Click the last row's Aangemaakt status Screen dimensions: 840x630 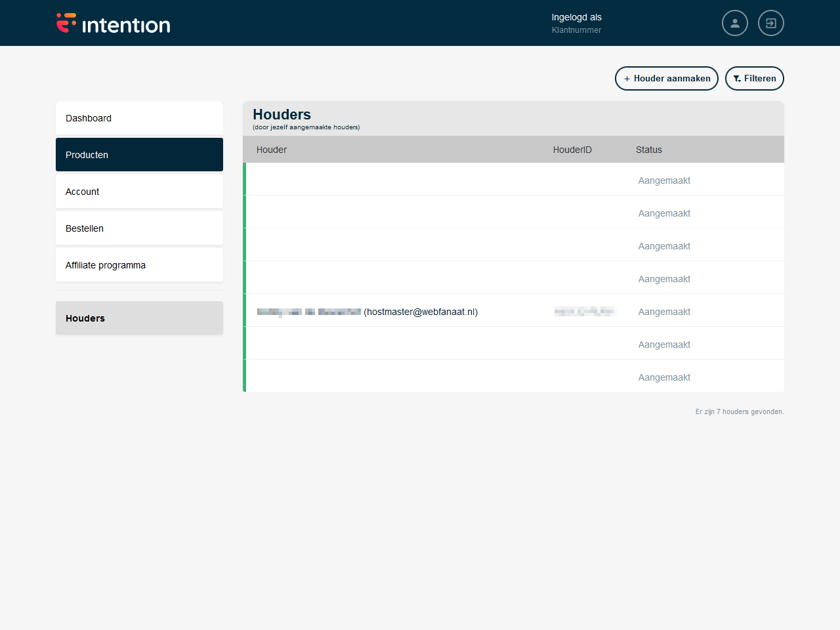pos(664,377)
